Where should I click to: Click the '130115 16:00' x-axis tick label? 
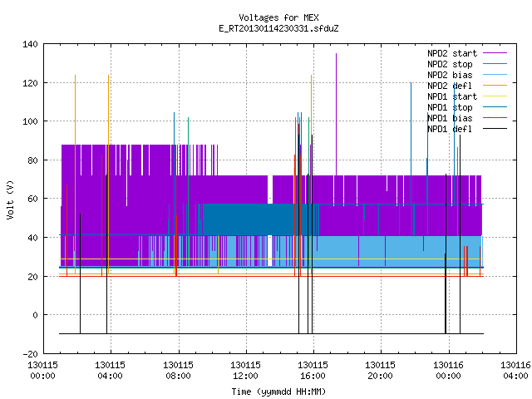click(313, 371)
